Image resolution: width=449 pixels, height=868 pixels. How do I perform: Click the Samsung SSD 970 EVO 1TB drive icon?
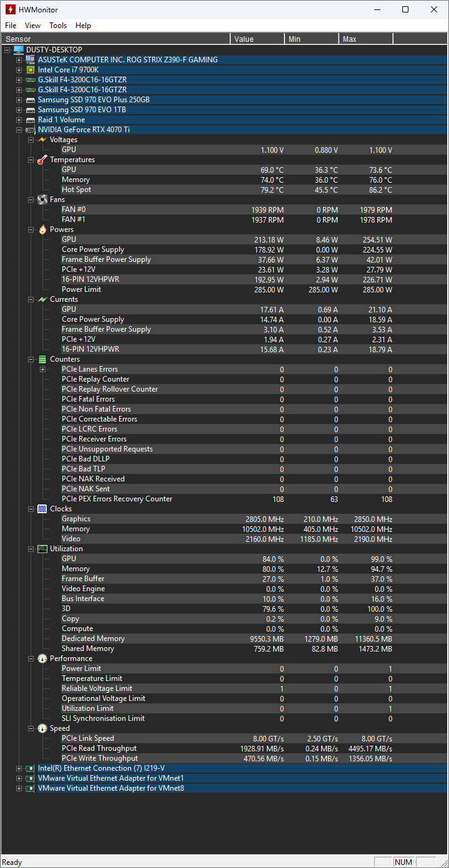31,110
